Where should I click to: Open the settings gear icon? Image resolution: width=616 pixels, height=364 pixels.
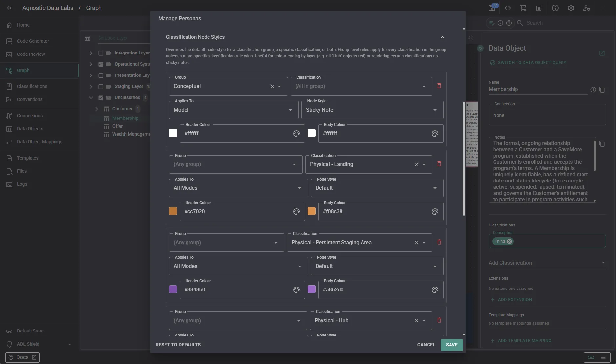pyautogui.click(x=571, y=8)
